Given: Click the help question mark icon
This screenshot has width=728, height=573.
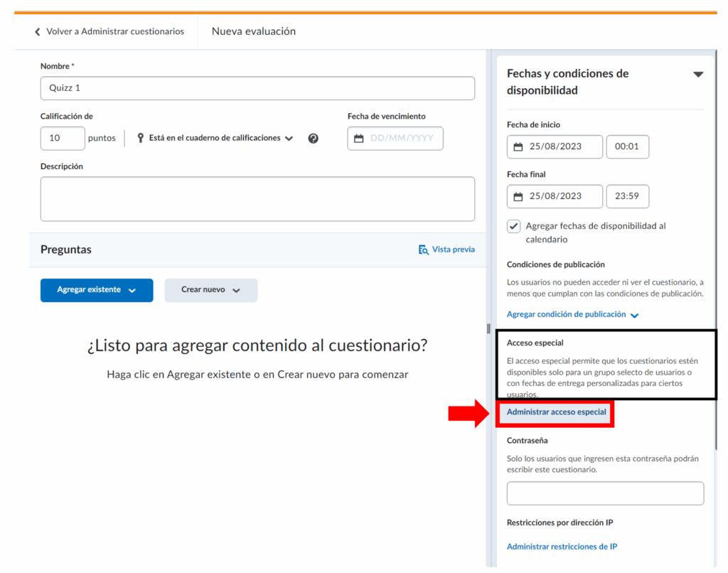Looking at the screenshot, I should click(x=313, y=139).
